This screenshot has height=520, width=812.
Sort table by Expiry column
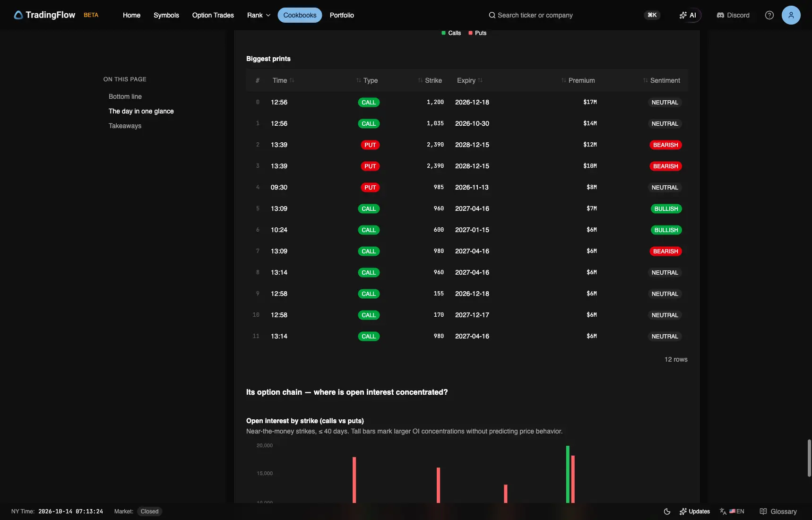pos(470,80)
